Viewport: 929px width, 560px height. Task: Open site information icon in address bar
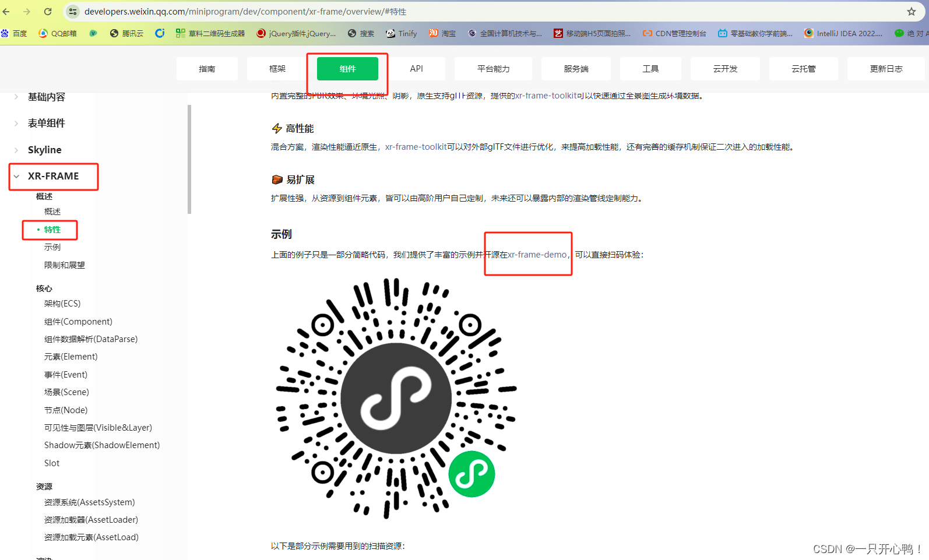pos(73,12)
